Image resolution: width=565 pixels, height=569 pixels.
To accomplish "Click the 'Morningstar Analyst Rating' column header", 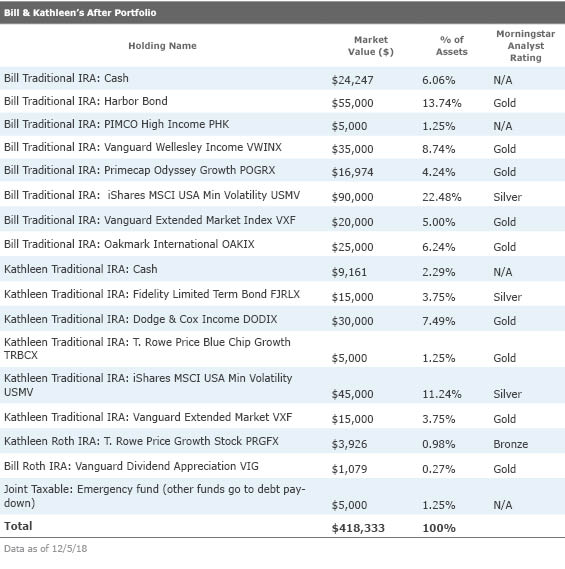I will (x=525, y=46).
